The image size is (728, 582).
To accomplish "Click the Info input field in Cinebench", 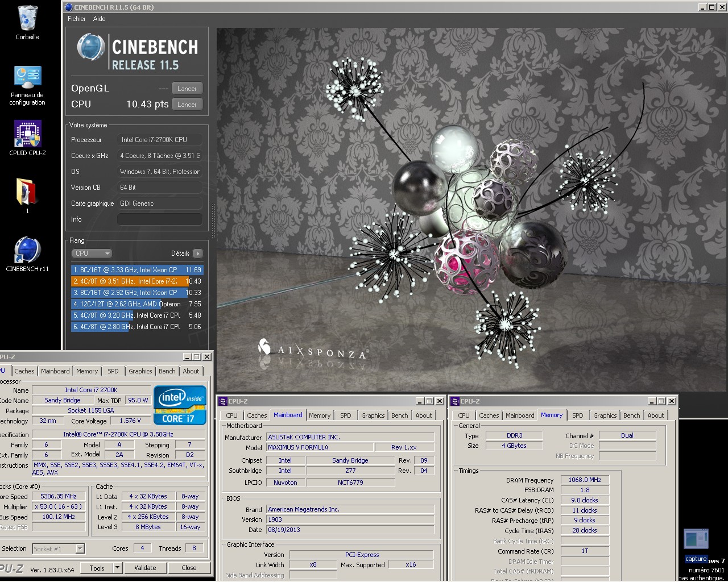I will point(160,219).
